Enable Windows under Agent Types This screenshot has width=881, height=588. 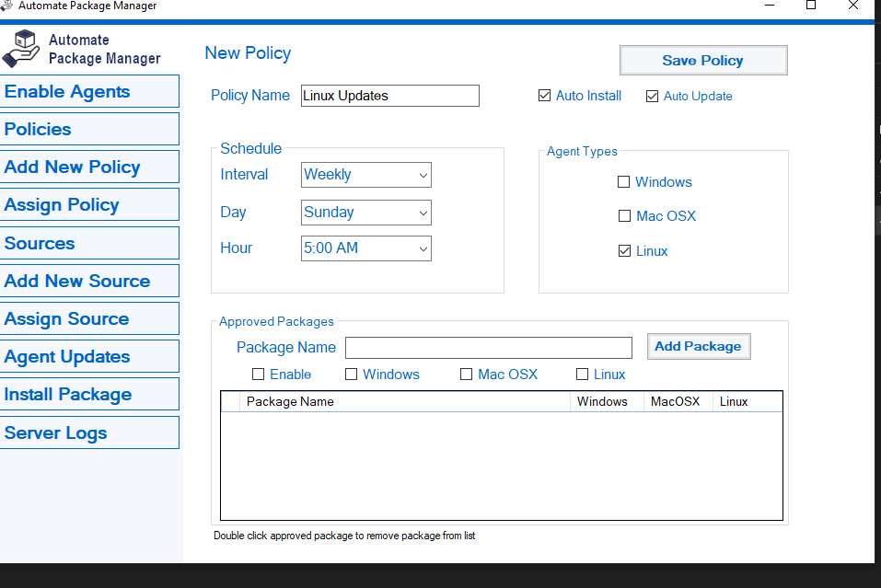pyautogui.click(x=624, y=182)
